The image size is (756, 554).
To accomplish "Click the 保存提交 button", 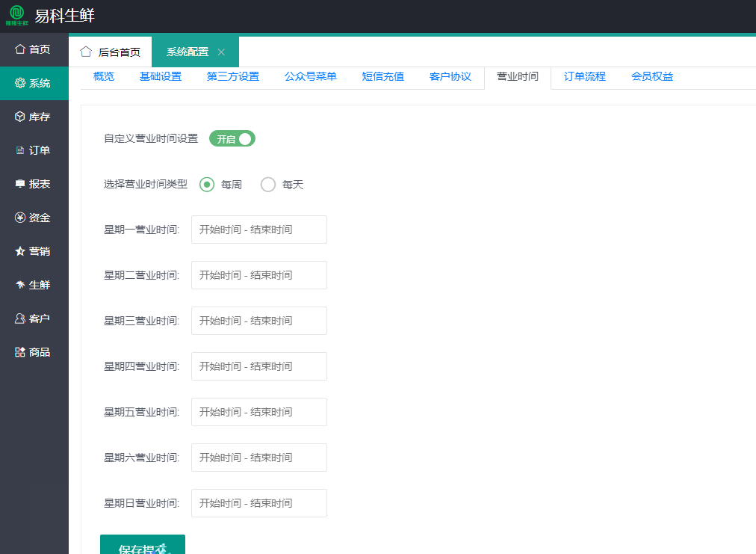I will tap(143, 546).
